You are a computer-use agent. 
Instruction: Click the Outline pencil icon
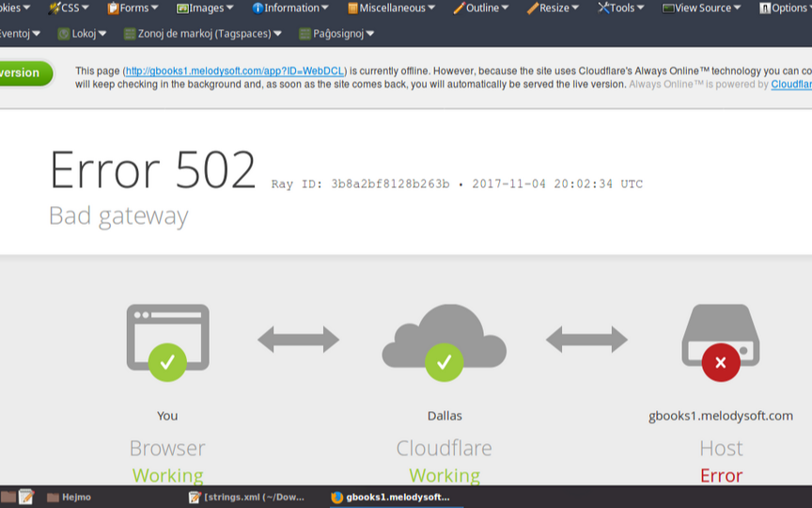coord(459,8)
